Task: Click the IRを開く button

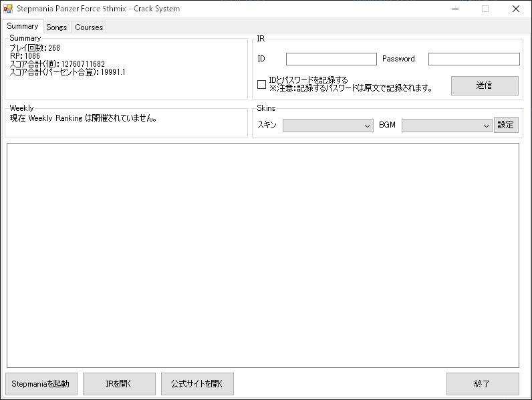Action: [x=119, y=384]
